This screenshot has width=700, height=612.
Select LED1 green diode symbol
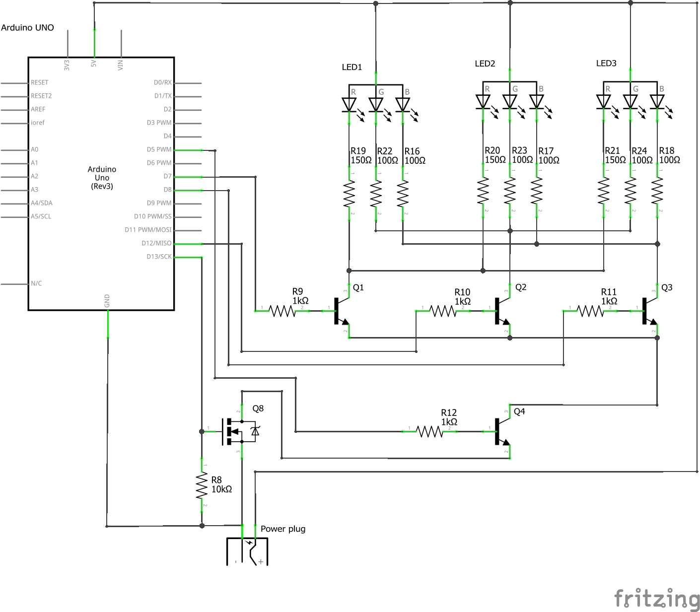[376, 105]
